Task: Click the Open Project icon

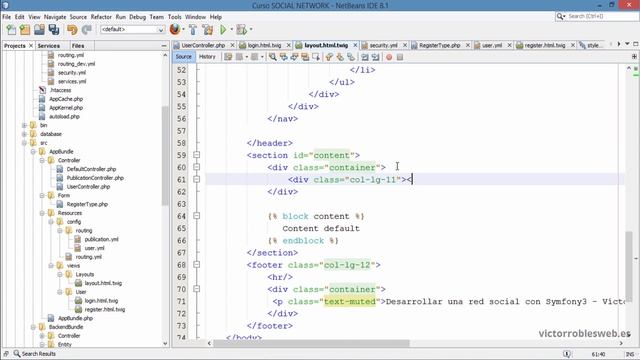Action: tap(39, 29)
